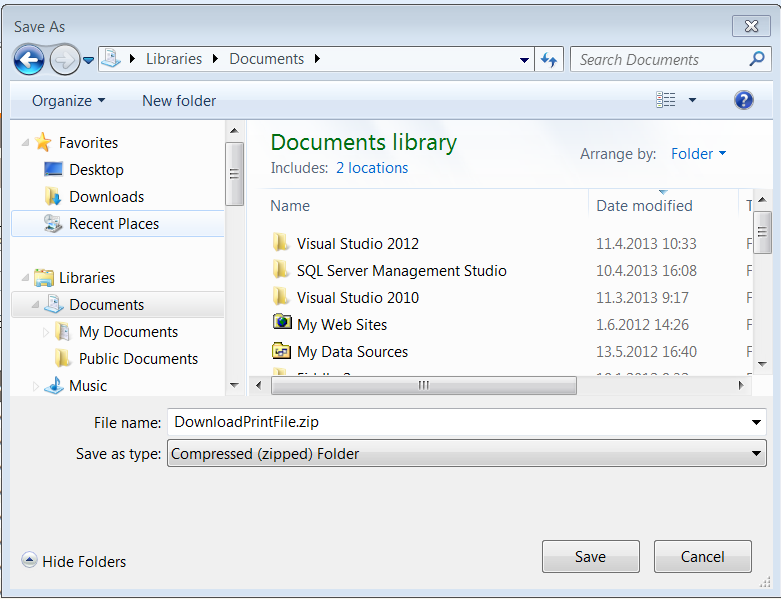The height and width of the screenshot is (599, 781).
Task: Close the Save As dialog
Action: 751,26
